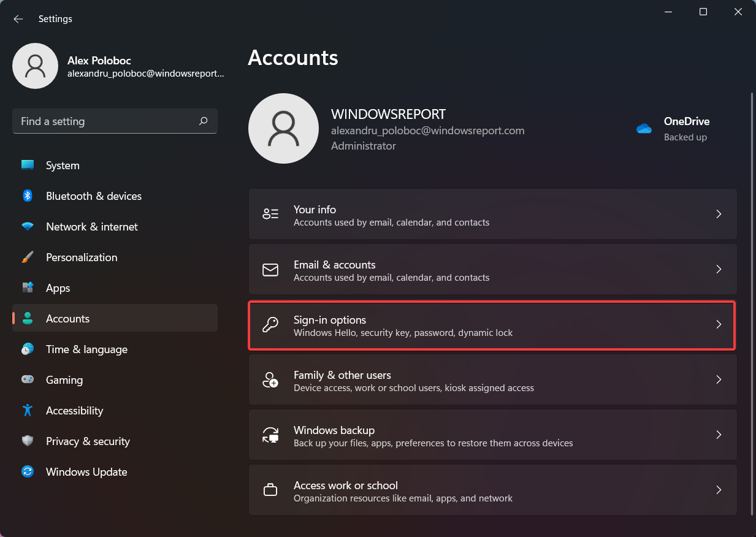Screen dimensions: 756x537
Task: Expand Access work or school settings
Action: (x=719, y=490)
